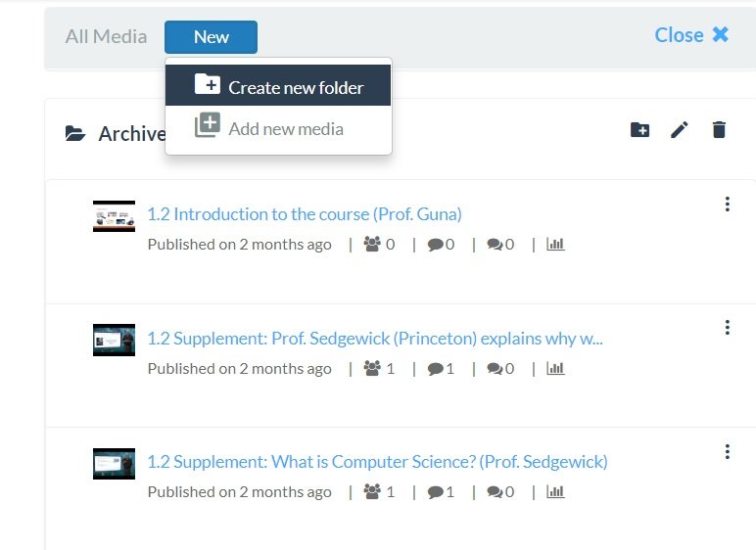The height and width of the screenshot is (550, 756).
Task: Choose Add new media from dropdown
Action: coord(278,128)
